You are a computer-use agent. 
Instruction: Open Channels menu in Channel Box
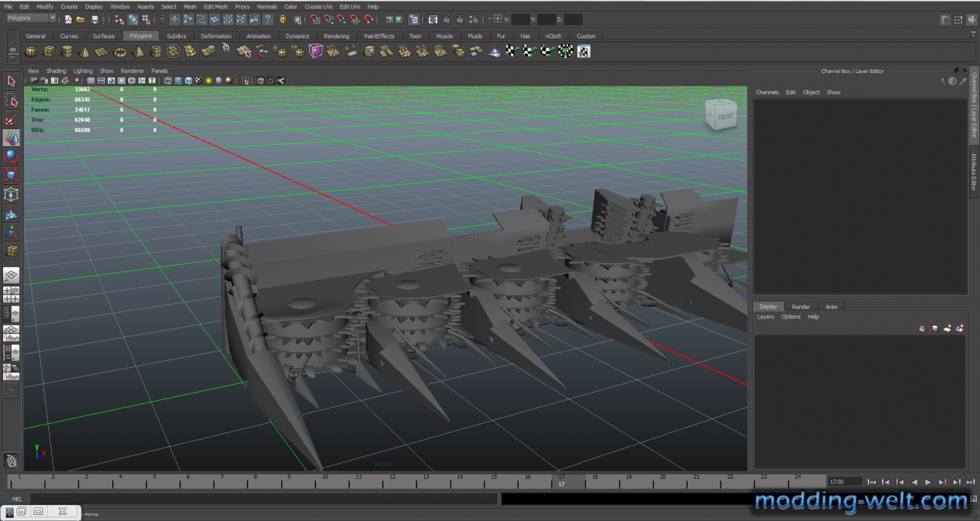(x=767, y=92)
